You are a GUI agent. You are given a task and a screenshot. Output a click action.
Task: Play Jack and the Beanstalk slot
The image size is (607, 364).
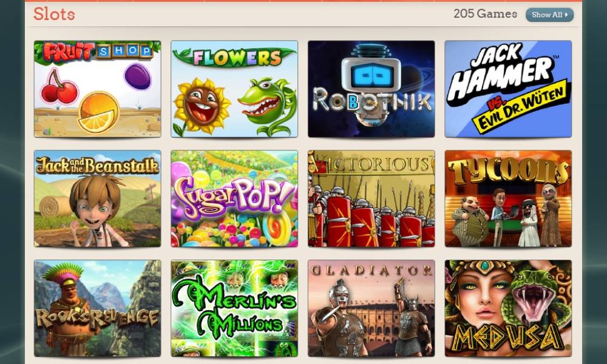tap(98, 198)
